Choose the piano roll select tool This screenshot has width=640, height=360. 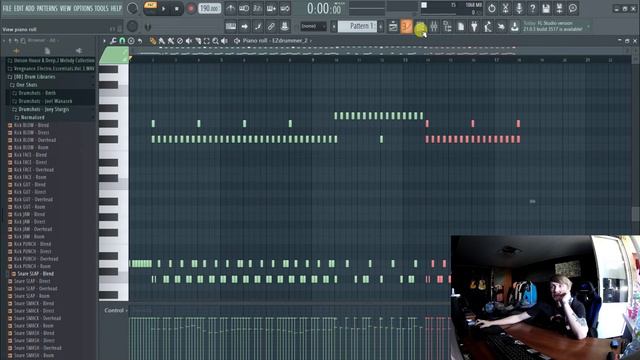207,41
